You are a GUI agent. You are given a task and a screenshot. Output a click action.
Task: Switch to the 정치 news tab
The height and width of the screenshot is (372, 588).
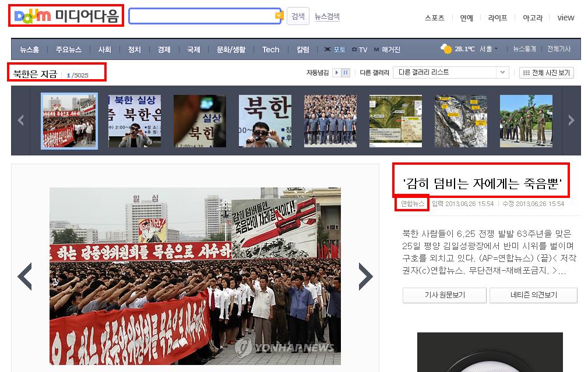134,49
